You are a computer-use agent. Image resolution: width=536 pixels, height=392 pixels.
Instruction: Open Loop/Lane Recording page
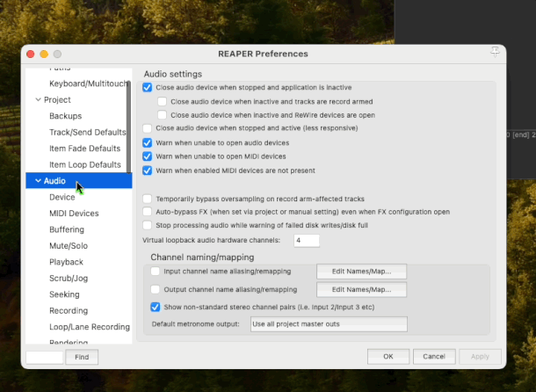pyautogui.click(x=90, y=327)
